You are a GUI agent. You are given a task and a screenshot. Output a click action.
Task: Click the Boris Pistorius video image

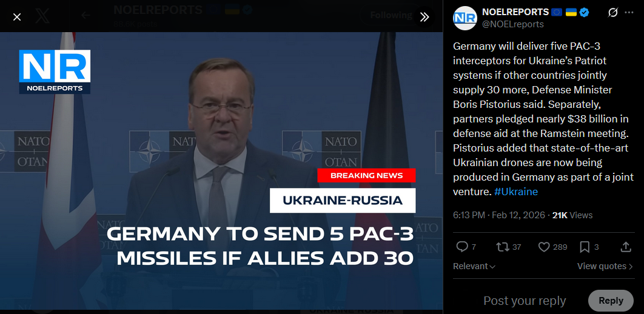221,171
